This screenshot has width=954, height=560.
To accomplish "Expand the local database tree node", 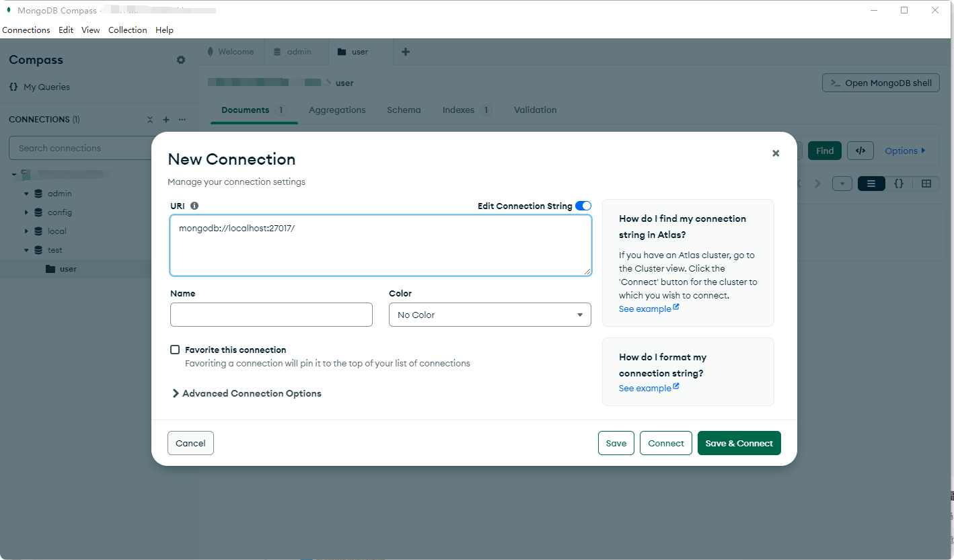I will point(26,231).
